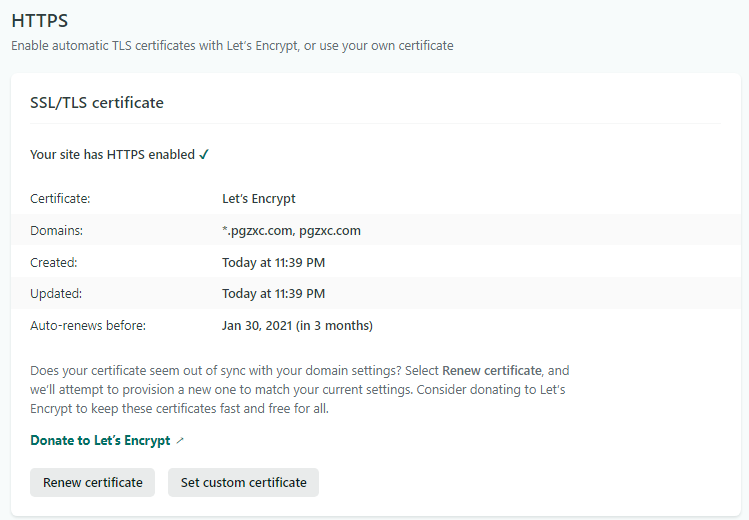Screen dimensions: 749x520
Task: Click the Certificate: row label
Action: pyautogui.click(x=60, y=199)
